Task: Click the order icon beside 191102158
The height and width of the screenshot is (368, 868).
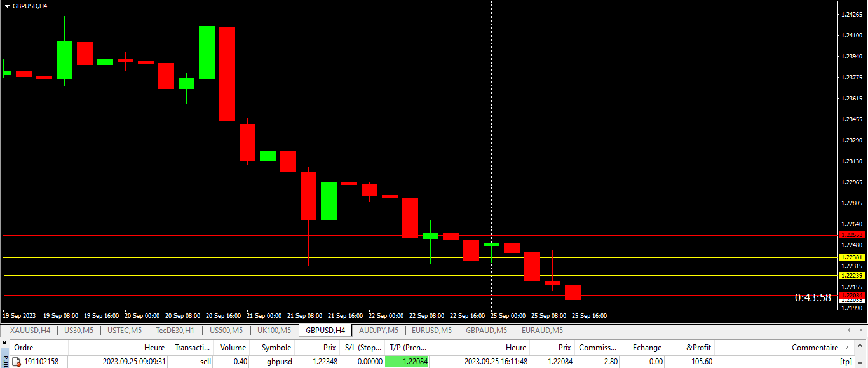Action: point(16,362)
